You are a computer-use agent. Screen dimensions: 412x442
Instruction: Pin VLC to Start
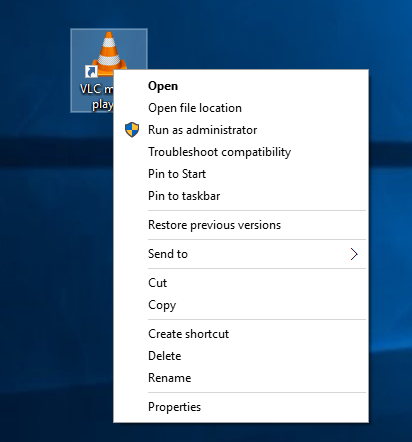[241, 174]
